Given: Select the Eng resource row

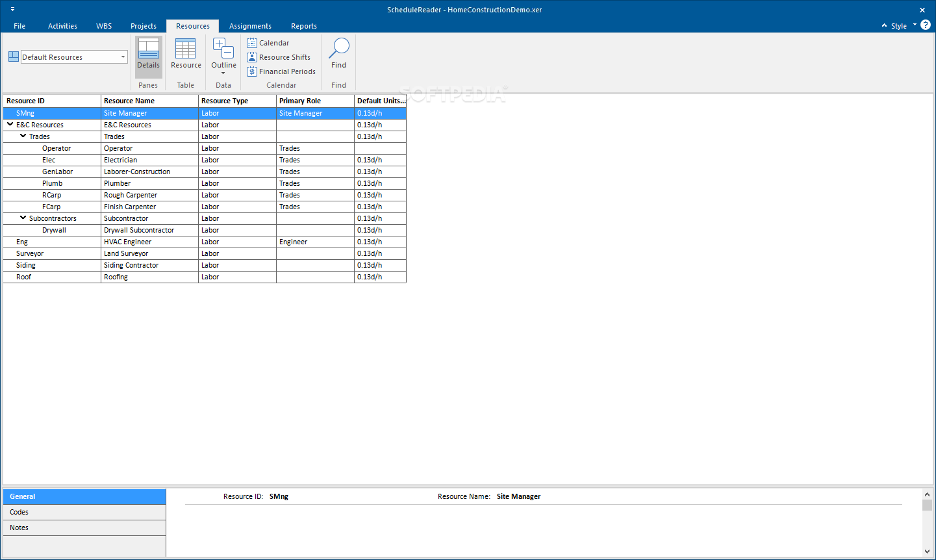Looking at the screenshot, I should click(205, 242).
